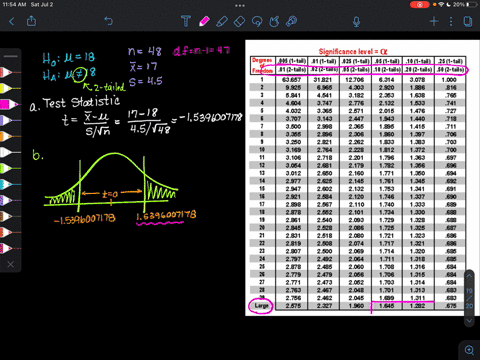This screenshot has width=480, height=360.
Task: Select the Text (T) tool
Action: point(186,21)
